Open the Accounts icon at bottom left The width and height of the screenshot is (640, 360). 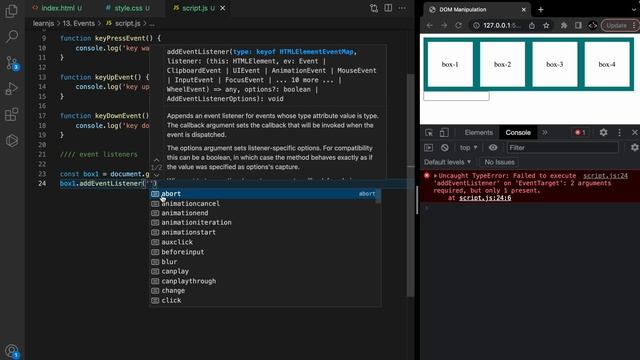click(11, 351)
